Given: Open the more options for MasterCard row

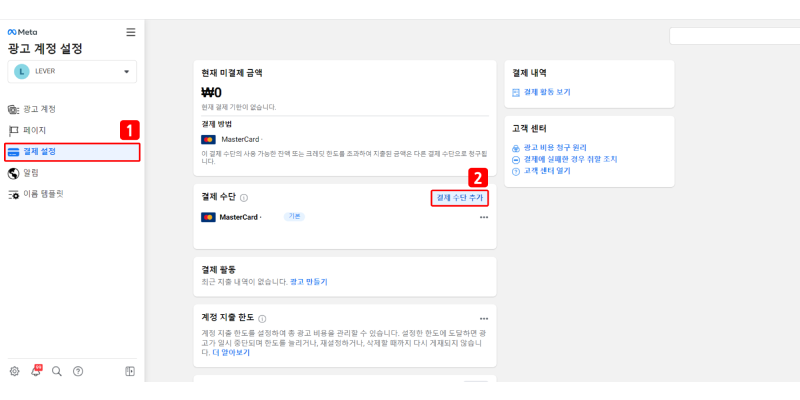Looking at the screenshot, I should 484,217.
